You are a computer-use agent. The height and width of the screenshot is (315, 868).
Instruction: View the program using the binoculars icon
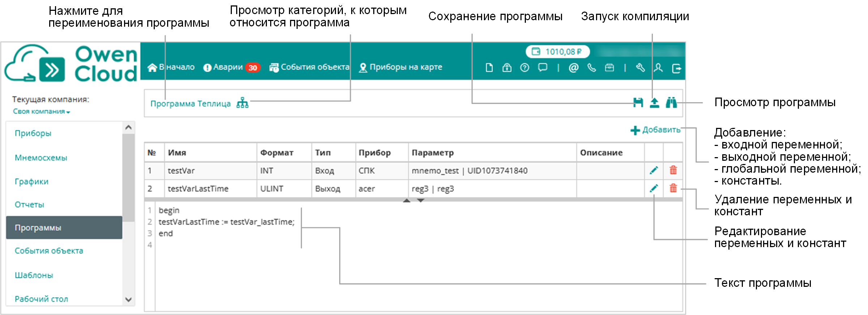[x=671, y=103]
